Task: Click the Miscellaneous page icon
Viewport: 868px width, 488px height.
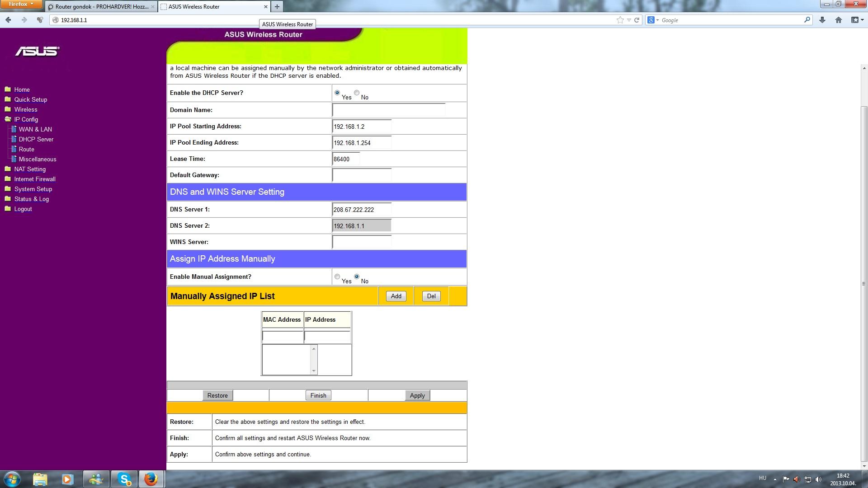Action: pos(14,159)
